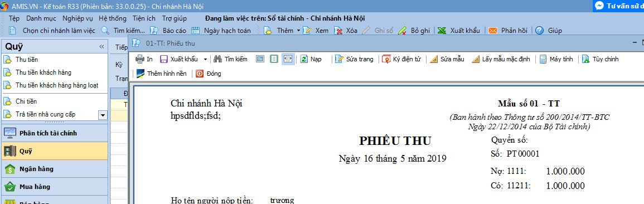Open the Tệp menu

[x=14, y=18]
